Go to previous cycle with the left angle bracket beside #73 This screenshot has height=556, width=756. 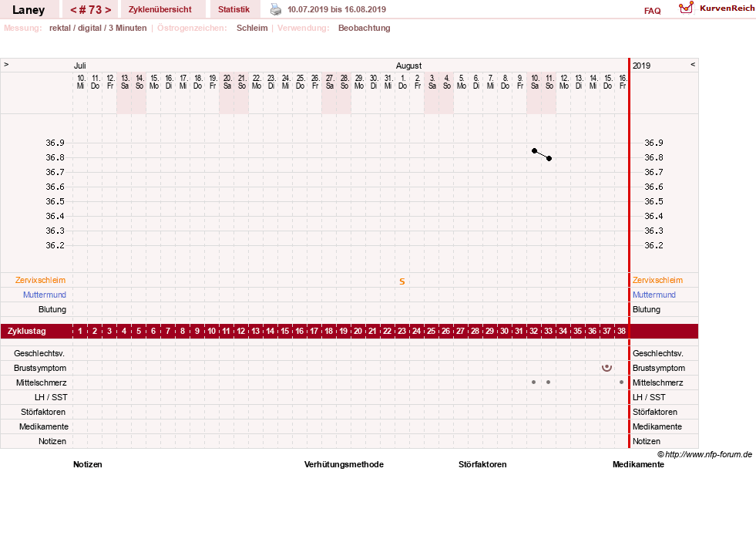coord(74,10)
